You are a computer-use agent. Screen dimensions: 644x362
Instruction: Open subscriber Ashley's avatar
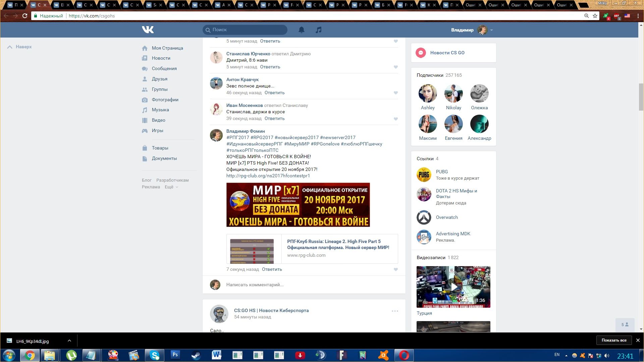click(428, 93)
